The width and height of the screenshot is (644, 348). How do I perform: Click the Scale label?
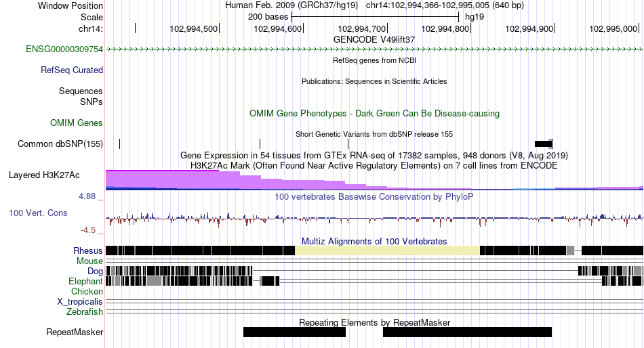92,17
